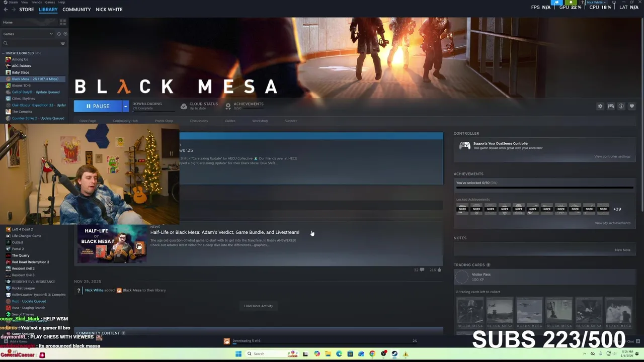Open the Community Hub link
The width and height of the screenshot is (644, 362).
coord(125,121)
